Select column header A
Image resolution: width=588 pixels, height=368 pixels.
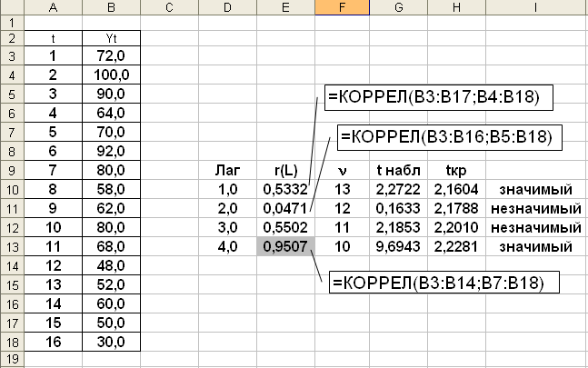(x=53, y=7)
